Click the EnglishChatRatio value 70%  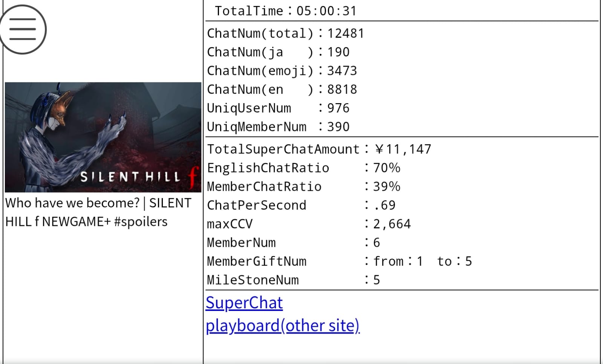387,168
